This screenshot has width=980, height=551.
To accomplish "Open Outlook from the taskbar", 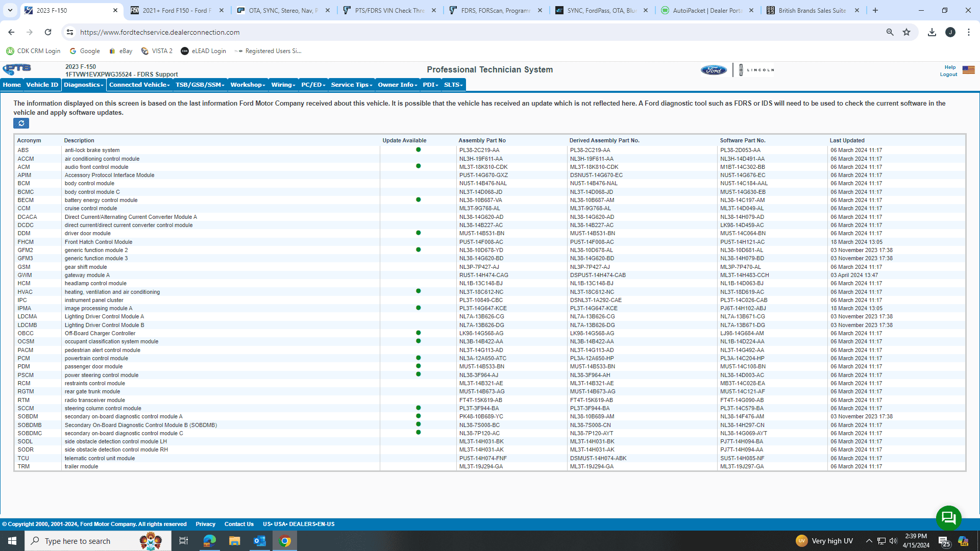I will (259, 541).
